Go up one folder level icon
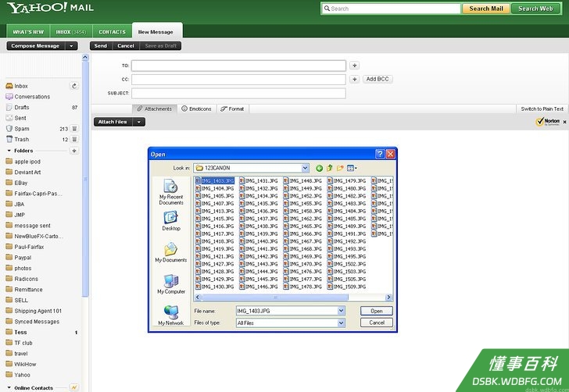This screenshot has width=569, height=392. (330, 168)
